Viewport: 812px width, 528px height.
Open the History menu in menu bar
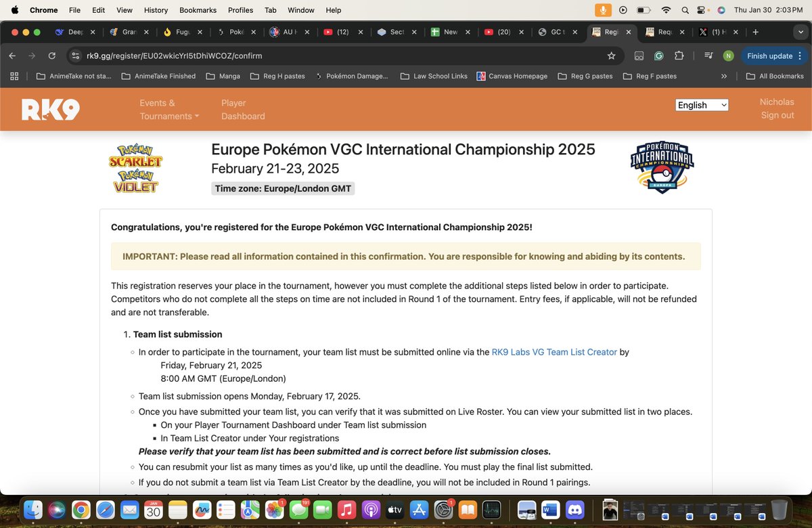tap(156, 10)
